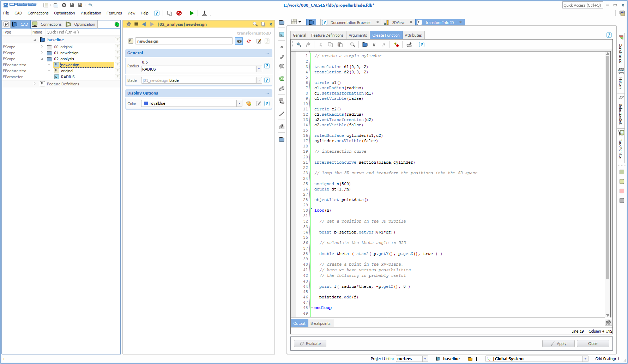Select the point creation tool in vertical toolbar

point(282,47)
